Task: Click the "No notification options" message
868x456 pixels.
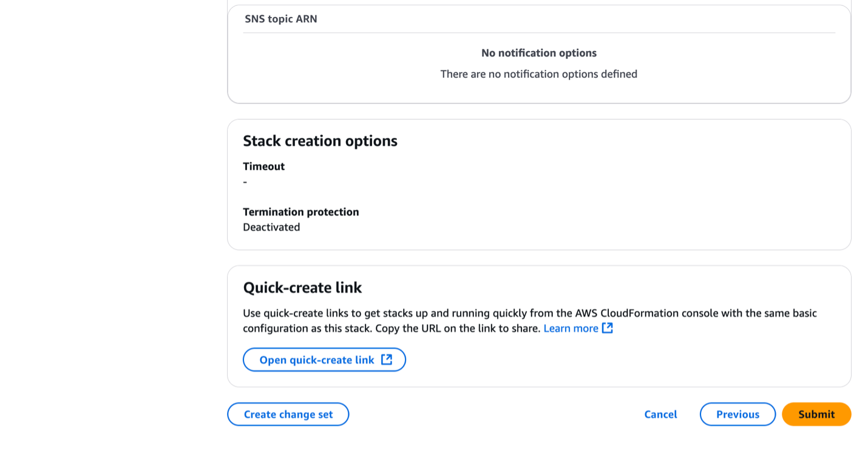Action: (x=538, y=53)
